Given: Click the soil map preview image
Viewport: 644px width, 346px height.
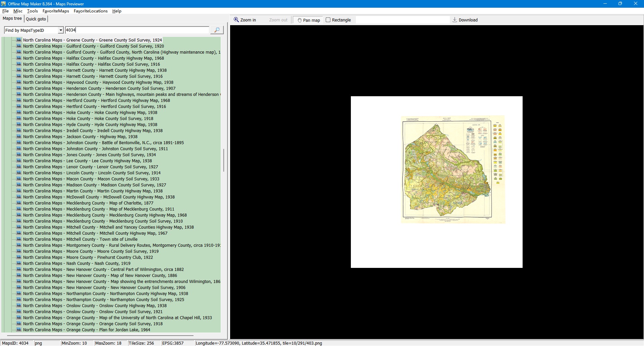Looking at the screenshot, I should tap(453, 169).
